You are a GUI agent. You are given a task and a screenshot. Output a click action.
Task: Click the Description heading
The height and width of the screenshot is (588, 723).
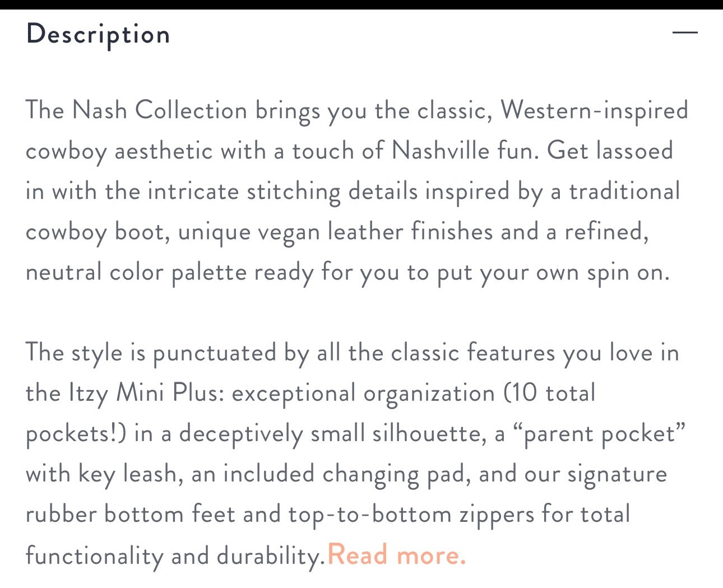pyautogui.click(x=98, y=35)
